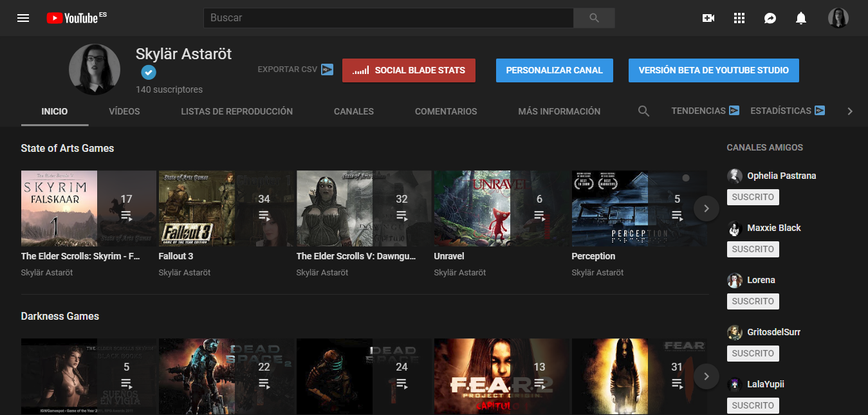868x415 pixels.
Task: Click Skylär Astaröt under Fallout 3
Action: coord(185,273)
